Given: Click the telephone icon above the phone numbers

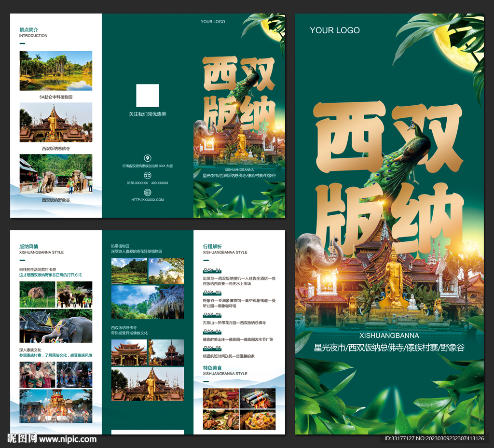Looking at the screenshot, I should (x=148, y=175).
